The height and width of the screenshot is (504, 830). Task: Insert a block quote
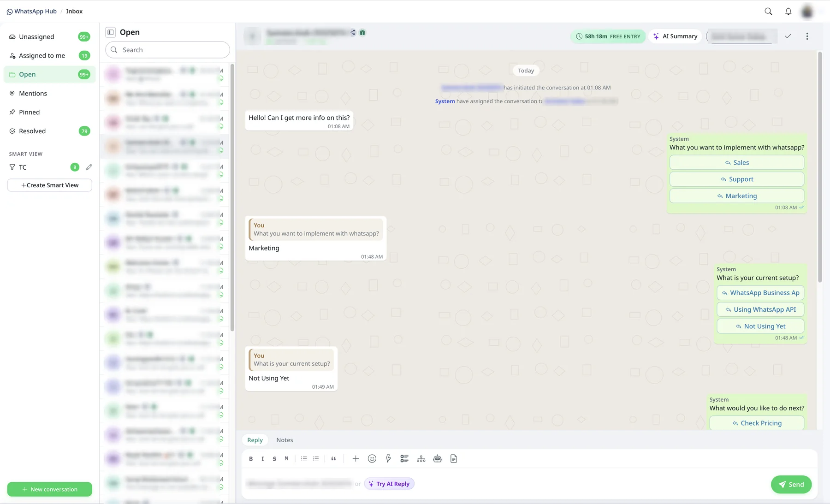pos(333,459)
